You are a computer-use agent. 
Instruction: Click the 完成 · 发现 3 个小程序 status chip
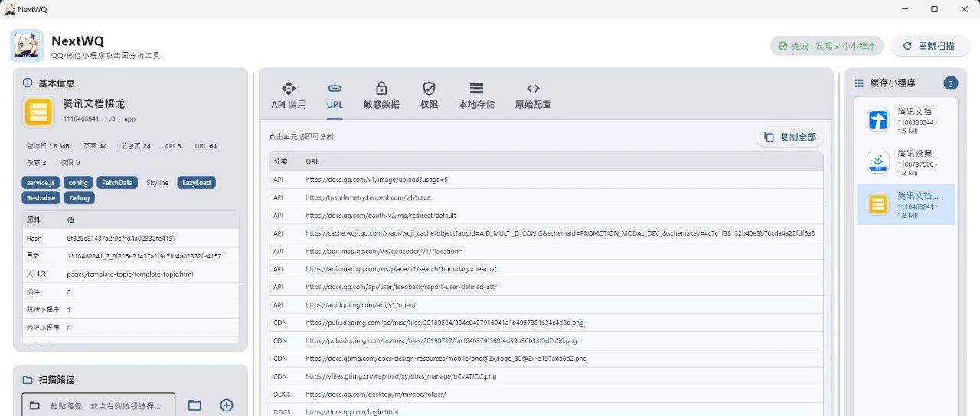(x=827, y=46)
